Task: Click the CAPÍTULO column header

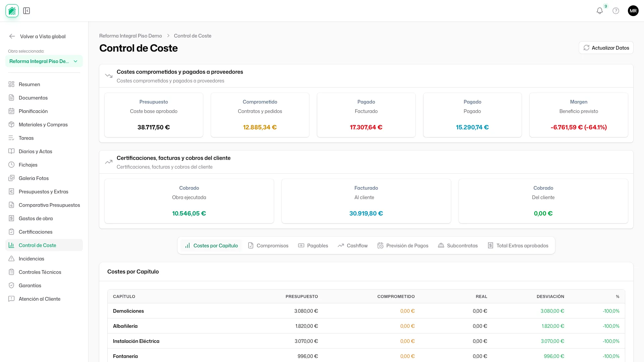Action: point(124,297)
